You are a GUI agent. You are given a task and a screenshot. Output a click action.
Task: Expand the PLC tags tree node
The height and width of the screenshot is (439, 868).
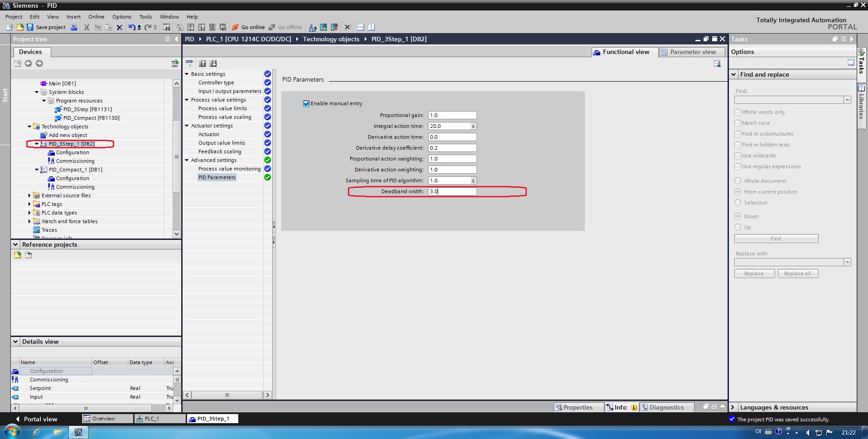point(29,204)
